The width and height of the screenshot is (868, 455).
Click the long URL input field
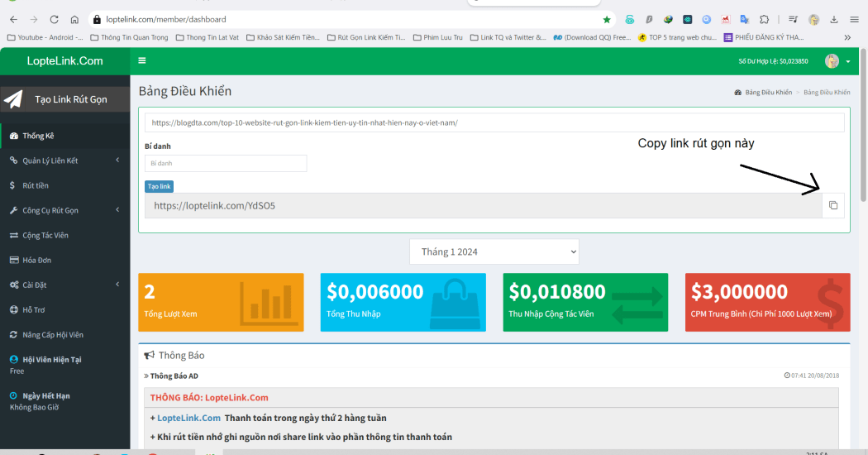pos(494,122)
